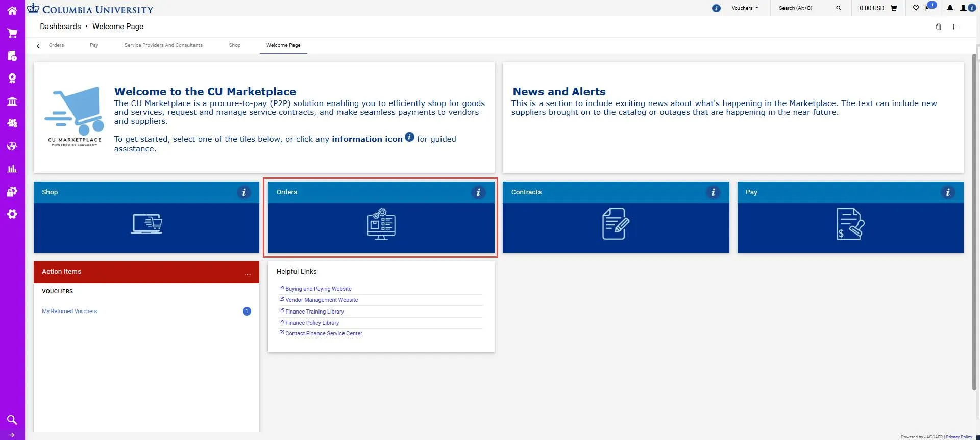Open the Administer lock-gear sidebar icon
The width and height of the screenshot is (980, 440).
coord(12,191)
